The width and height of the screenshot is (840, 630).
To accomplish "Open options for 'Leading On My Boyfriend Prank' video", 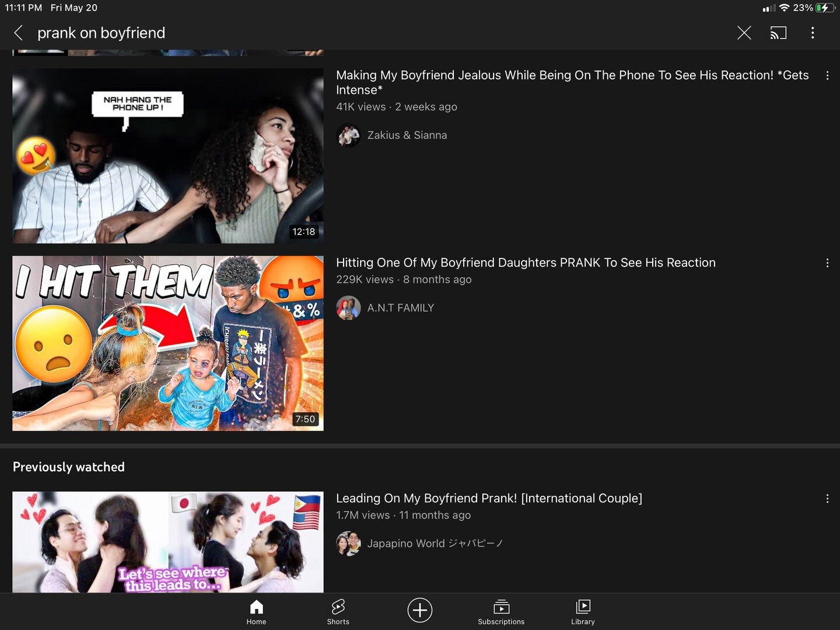I will click(x=827, y=499).
